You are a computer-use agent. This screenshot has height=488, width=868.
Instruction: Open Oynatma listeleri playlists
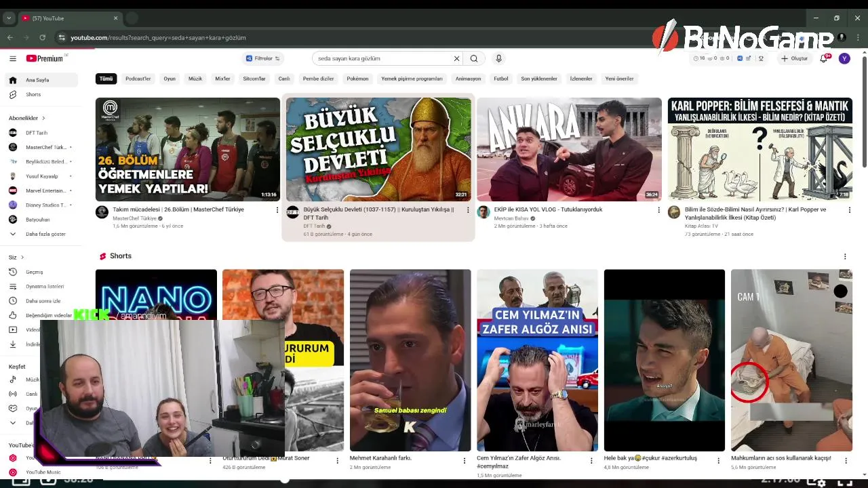coord(41,286)
